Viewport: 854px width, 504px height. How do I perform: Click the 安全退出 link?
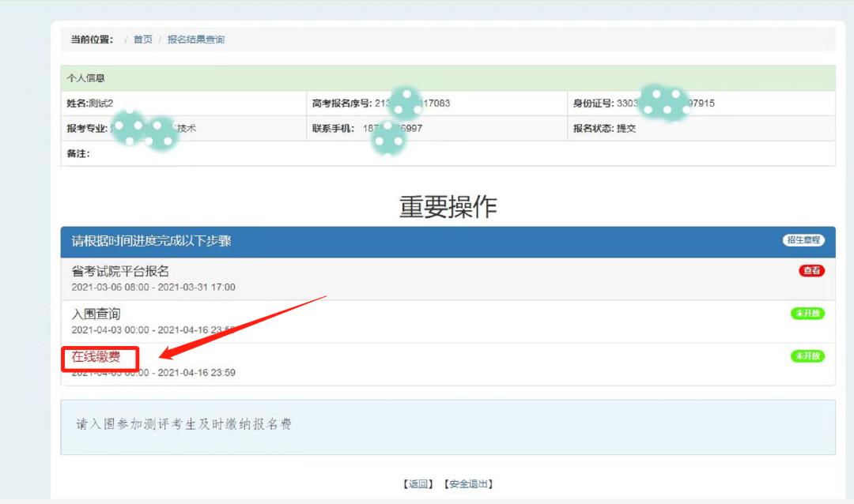click(x=468, y=484)
